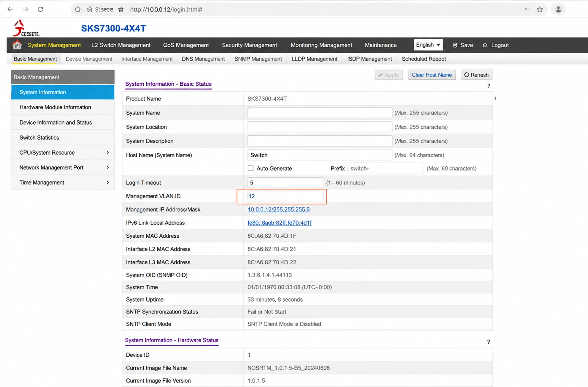
Task: Open Scheduled Reboot tab
Action: [x=424, y=59]
